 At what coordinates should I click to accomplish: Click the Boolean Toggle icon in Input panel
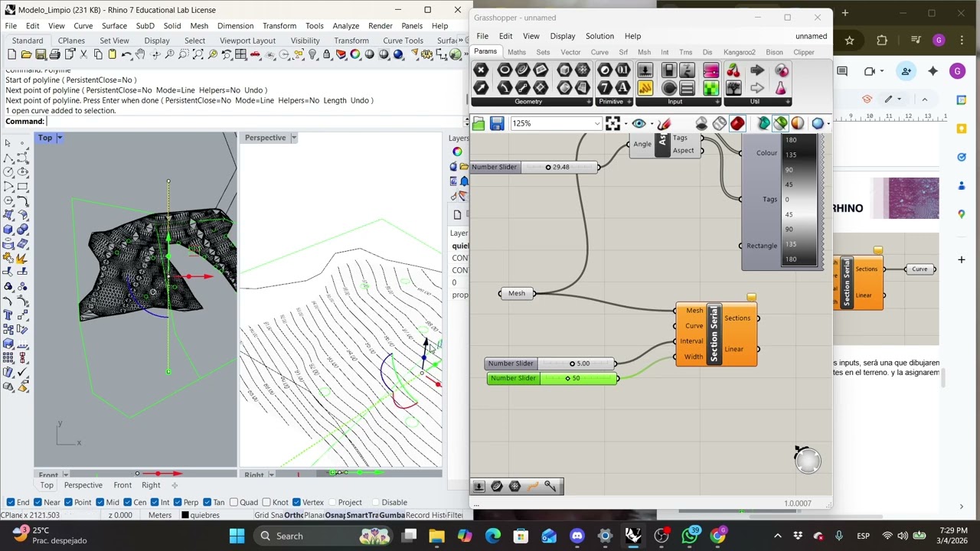(x=668, y=70)
